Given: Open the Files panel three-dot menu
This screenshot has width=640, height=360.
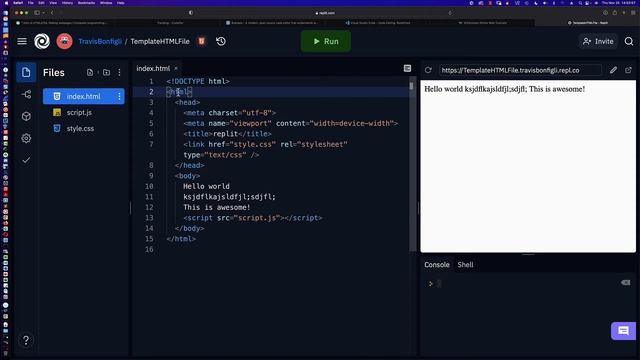Looking at the screenshot, I should click(x=119, y=73).
